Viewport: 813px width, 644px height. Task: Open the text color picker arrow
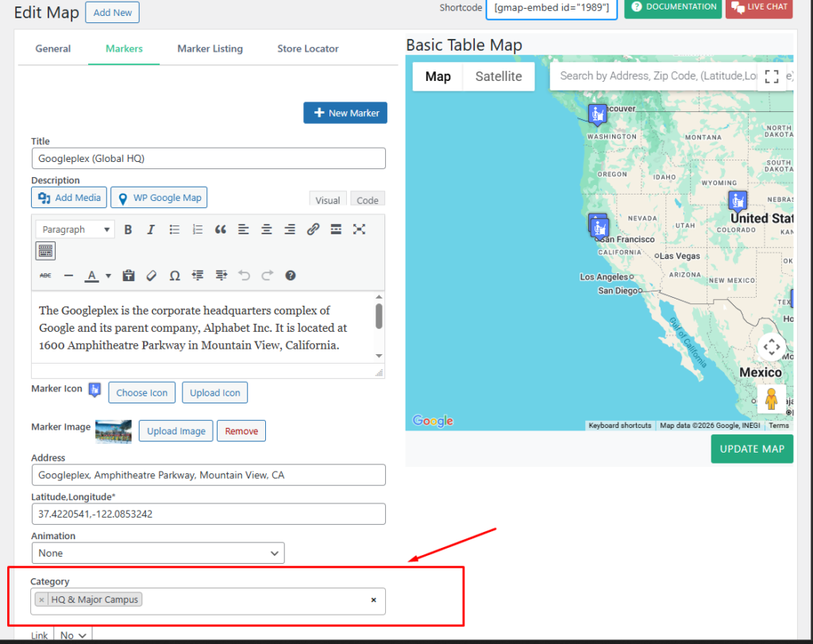[108, 276]
